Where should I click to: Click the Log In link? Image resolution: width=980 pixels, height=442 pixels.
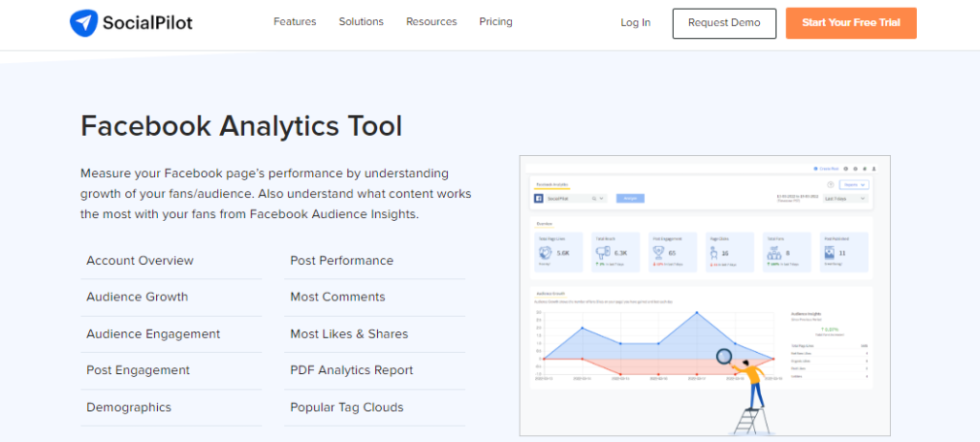pyautogui.click(x=635, y=23)
